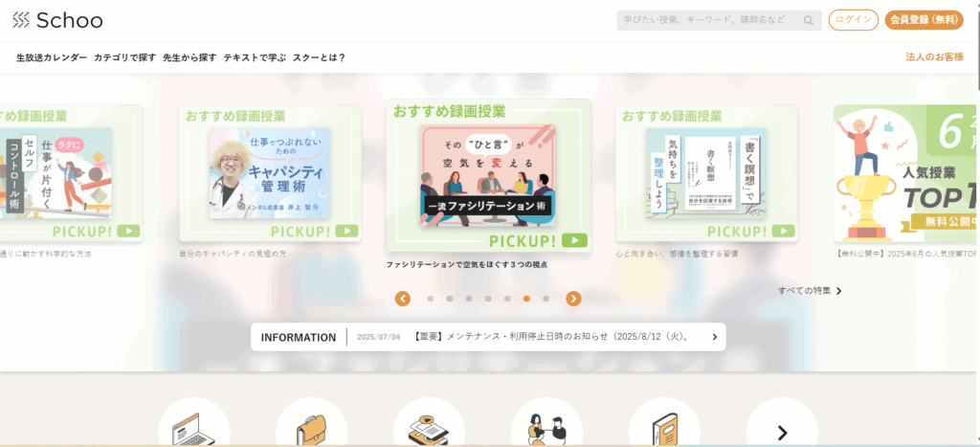
Task: Click the Schoo logo icon
Action: 21,20
